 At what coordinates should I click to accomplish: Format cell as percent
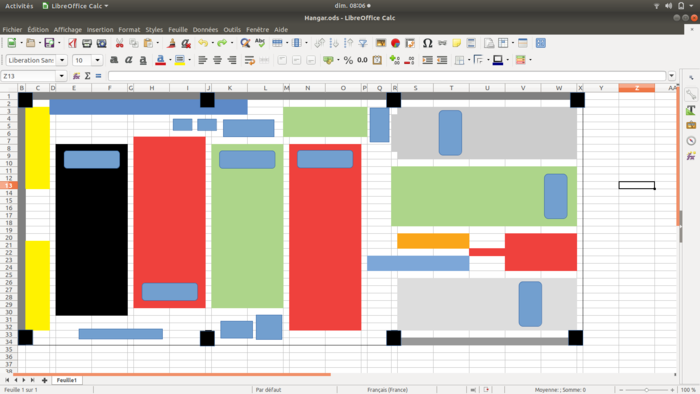click(348, 60)
